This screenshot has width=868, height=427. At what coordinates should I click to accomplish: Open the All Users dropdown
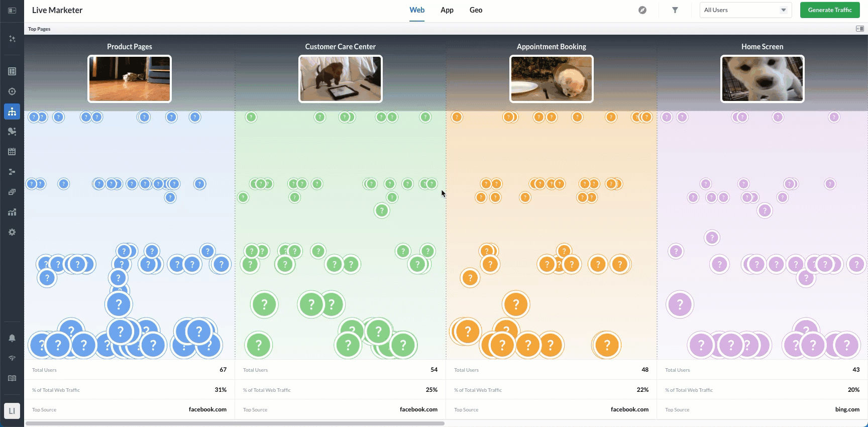(x=740, y=10)
